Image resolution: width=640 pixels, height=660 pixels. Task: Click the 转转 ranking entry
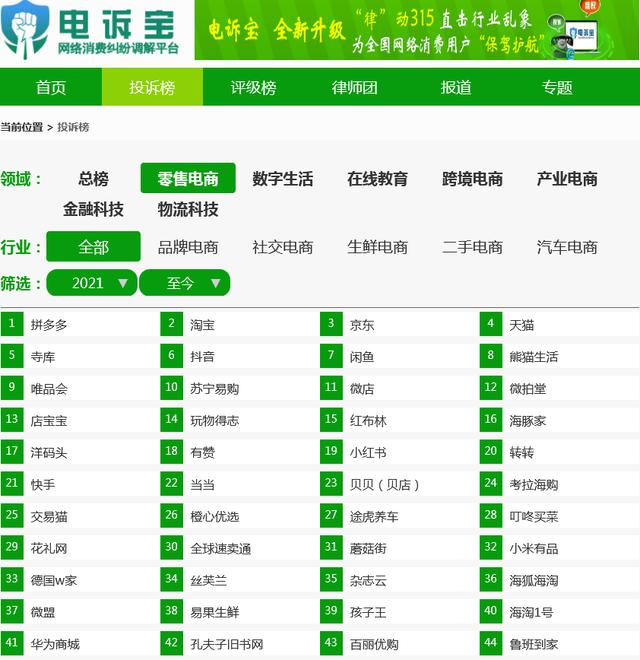[521, 452]
